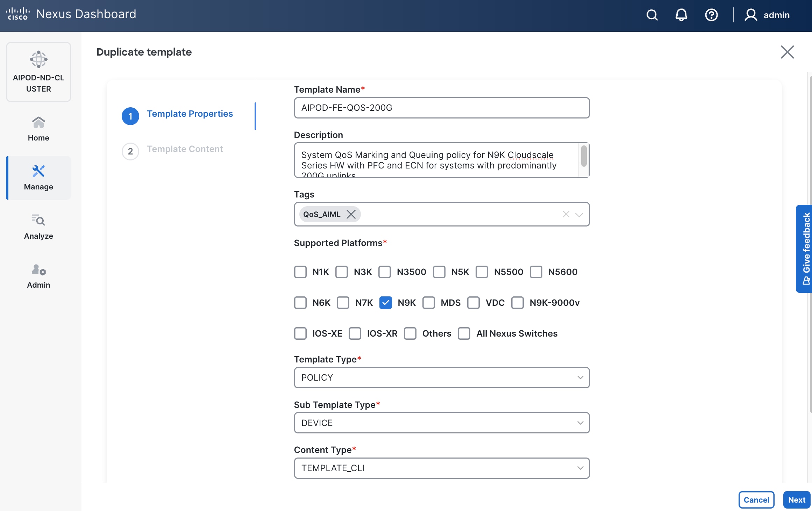This screenshot has width=812, height=511.
Task: Cancel the Duplicate template dialog
Action: click(756, 500)
